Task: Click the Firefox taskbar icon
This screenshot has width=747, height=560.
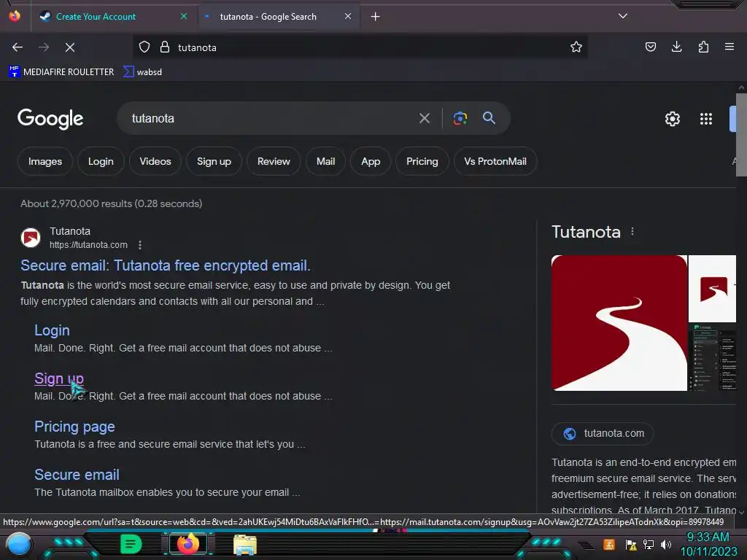Action: pyautogui.click(x=188, y=544)
